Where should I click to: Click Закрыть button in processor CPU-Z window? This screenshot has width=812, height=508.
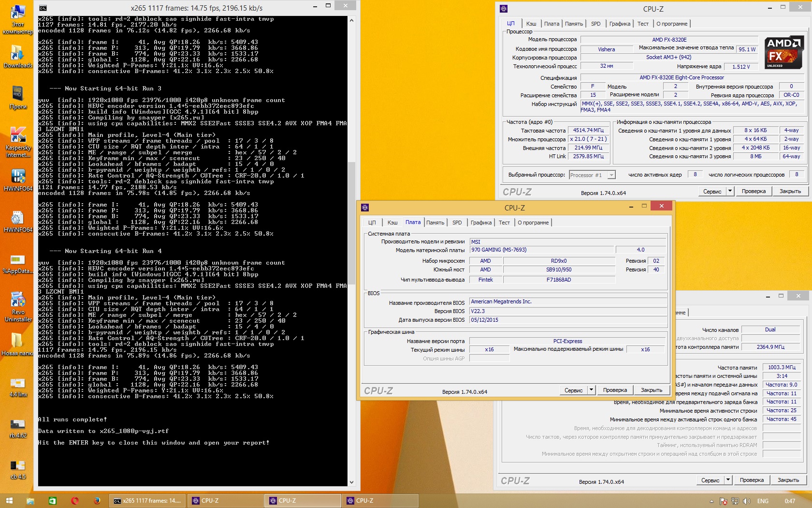[790, 191]
